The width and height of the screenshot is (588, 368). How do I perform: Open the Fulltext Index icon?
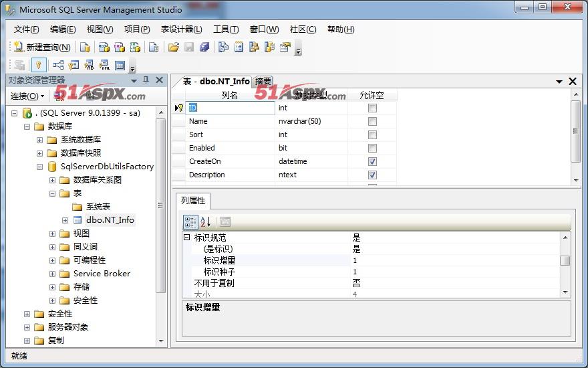click(x=89, y=65)
